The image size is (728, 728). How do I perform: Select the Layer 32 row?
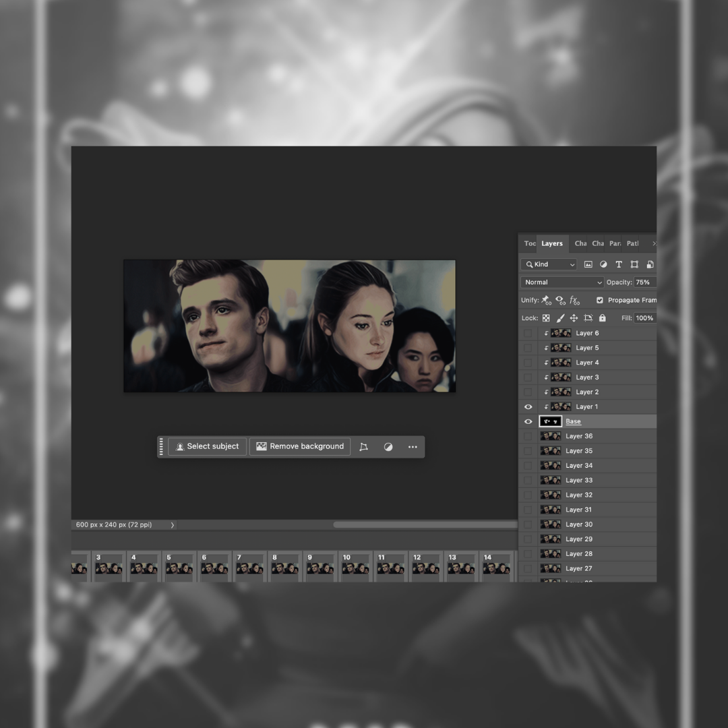click(x=587, y=495)
